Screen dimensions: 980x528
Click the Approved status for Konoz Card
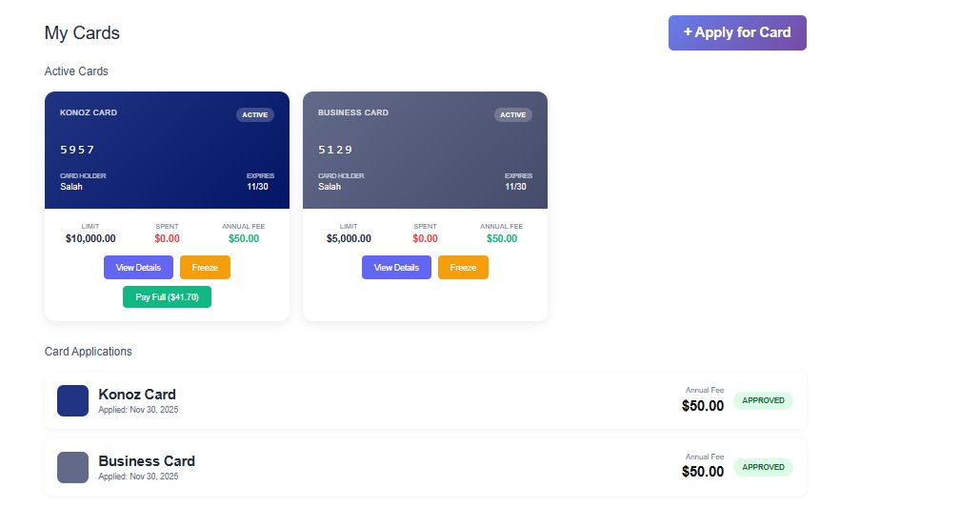(x=763, y=400)
